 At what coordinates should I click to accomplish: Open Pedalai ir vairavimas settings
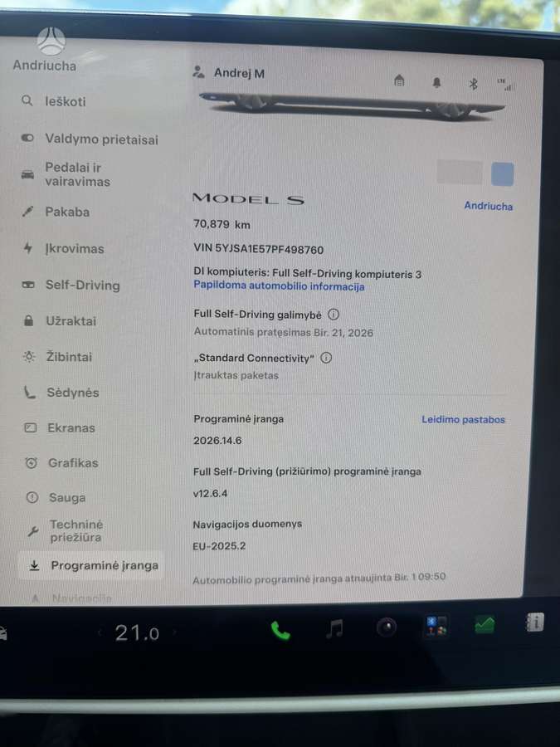66,174
